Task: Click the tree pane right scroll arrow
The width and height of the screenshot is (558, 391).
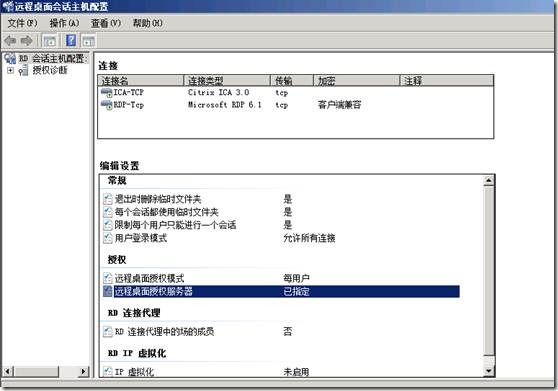Action: point(83,372)
